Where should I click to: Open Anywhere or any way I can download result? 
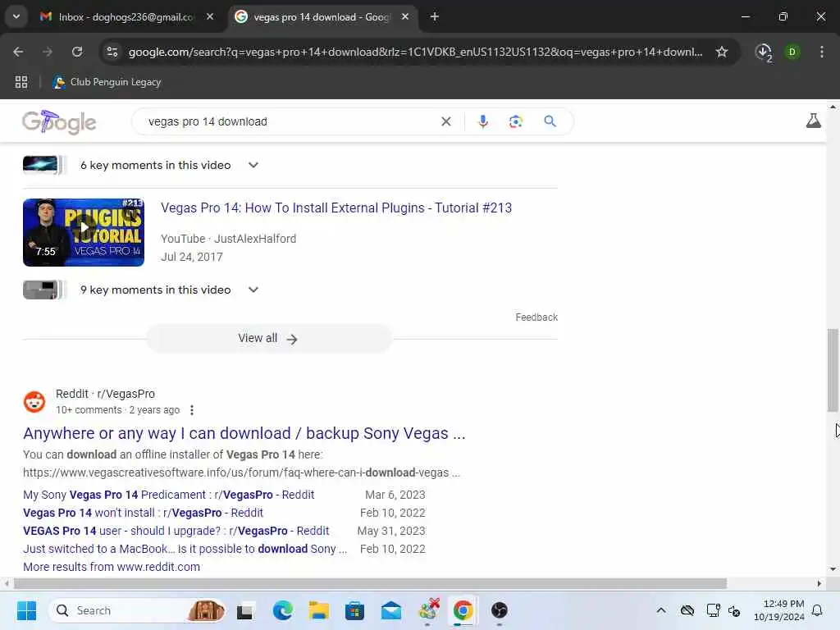[x=244, y=433]
